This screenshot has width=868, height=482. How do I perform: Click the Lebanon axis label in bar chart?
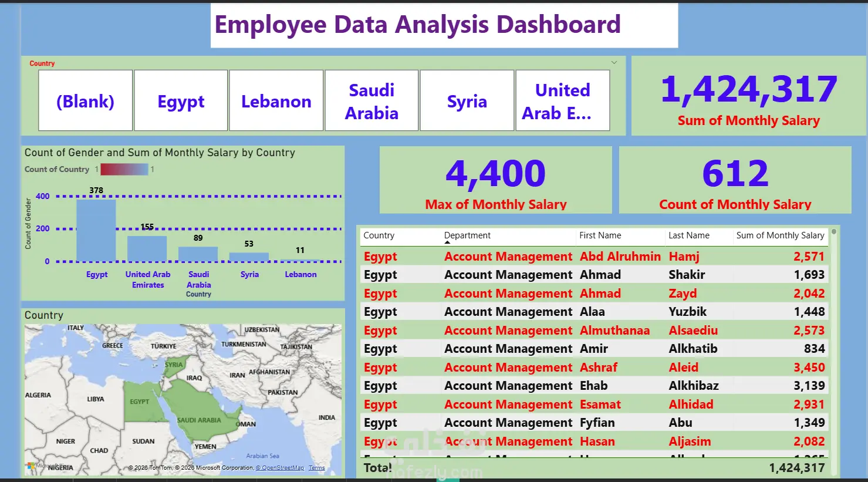point(300,274)
